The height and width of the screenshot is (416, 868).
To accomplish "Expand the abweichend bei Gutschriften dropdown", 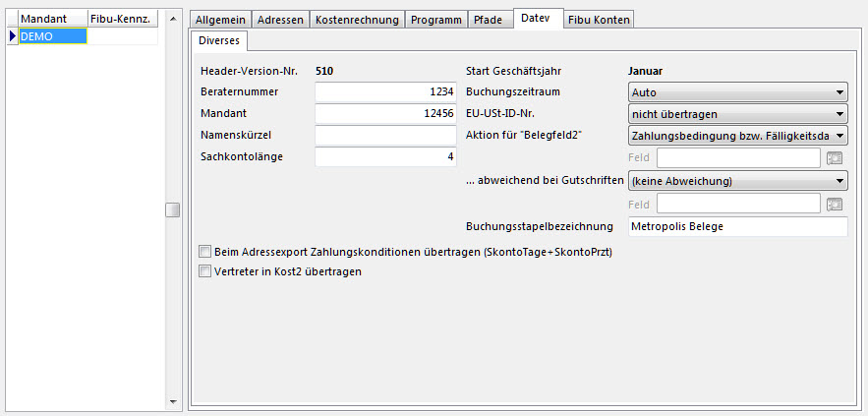I will tap(737, 181).
